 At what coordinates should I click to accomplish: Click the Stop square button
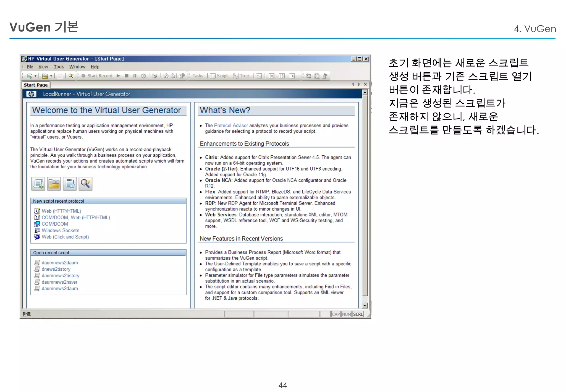point(127,76)
